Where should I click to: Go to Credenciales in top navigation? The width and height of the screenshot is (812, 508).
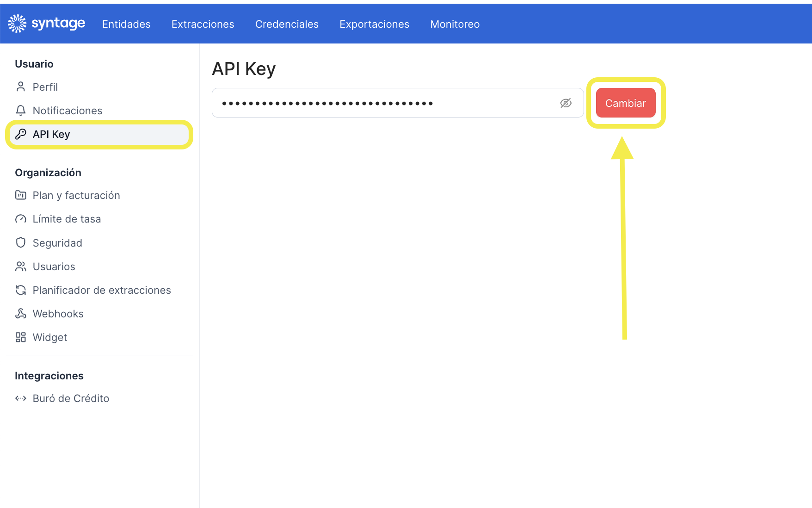287,24
